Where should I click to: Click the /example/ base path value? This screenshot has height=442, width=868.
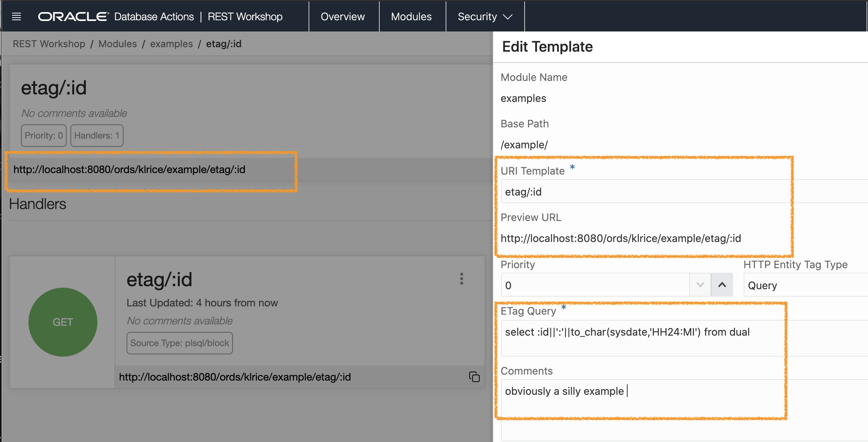click(x=524, y=145)
